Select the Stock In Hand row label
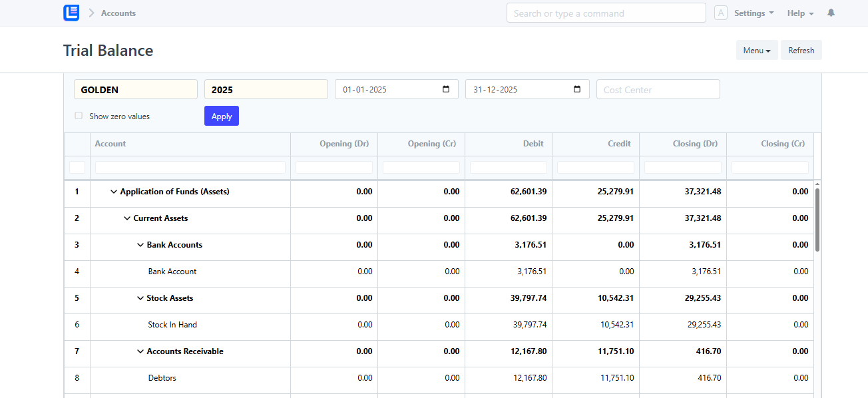The image size is (868, 398). 172,325
